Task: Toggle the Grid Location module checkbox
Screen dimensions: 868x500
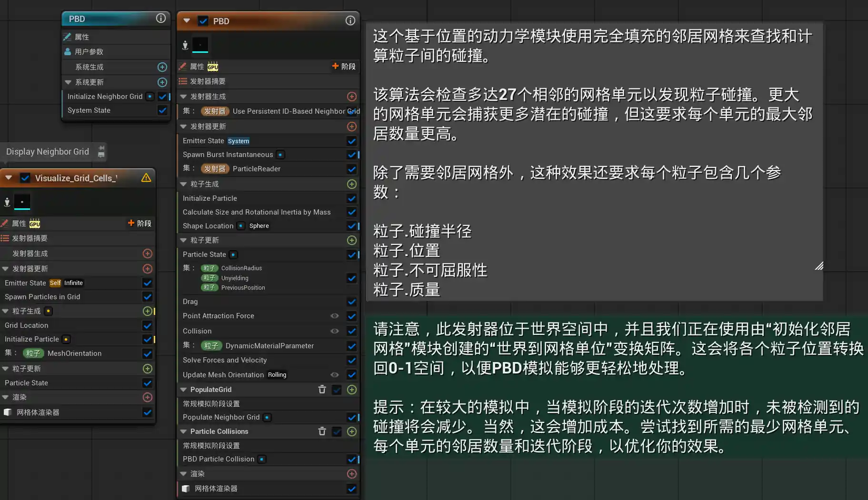Action: (148, 325)
